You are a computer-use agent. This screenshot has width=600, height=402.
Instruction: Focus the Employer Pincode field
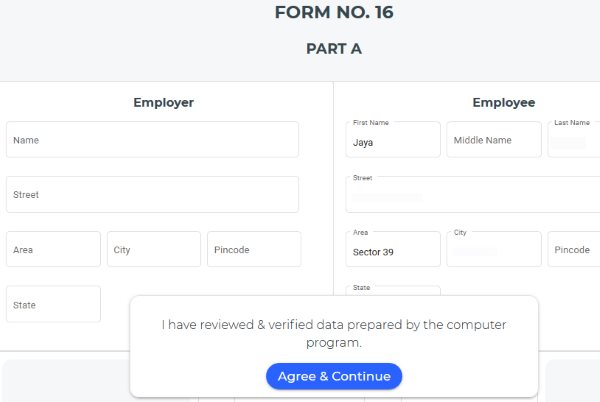(254, 249)
